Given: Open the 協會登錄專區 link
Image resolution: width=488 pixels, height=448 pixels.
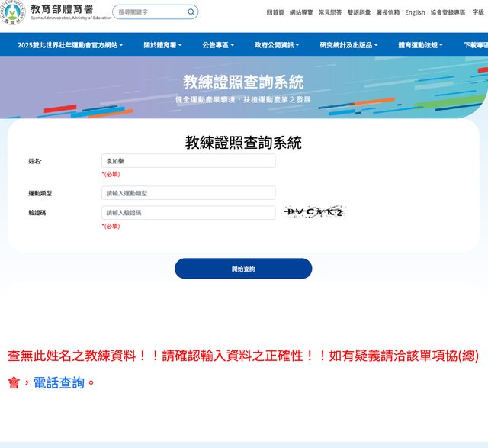Looking at the screenshot, I should tap(448, 12).
